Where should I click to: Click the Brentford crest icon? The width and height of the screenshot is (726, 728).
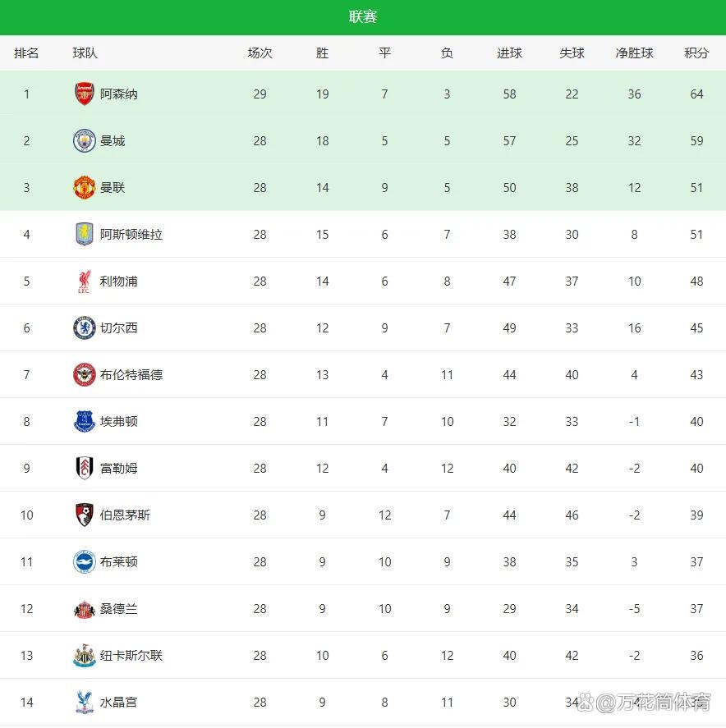85,375
